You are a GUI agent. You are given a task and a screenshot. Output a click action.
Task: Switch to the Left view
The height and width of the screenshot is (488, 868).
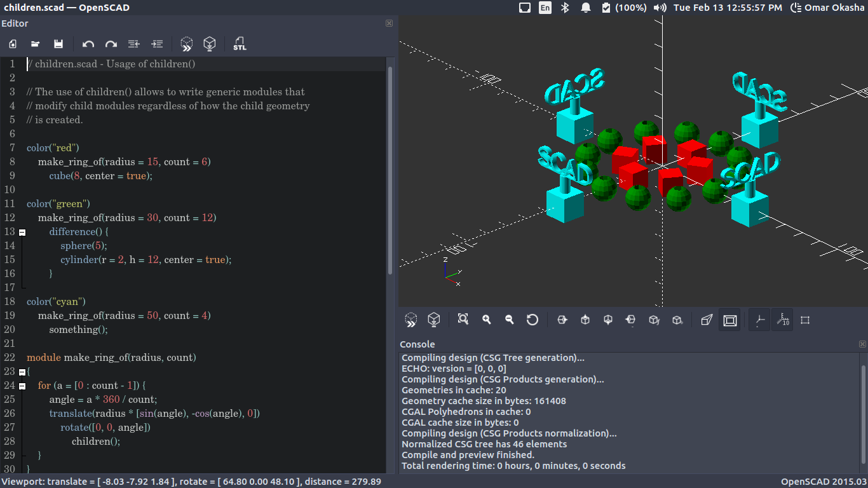(630, 320)
